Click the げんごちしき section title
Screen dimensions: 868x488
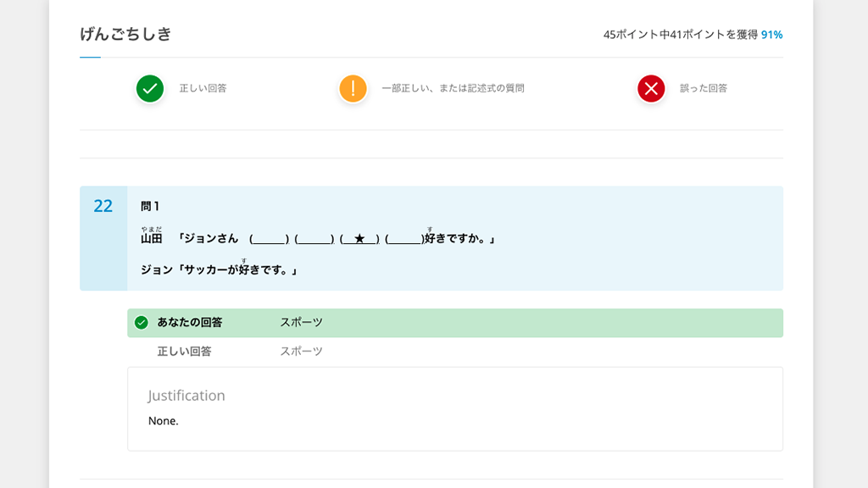[125, 34]
